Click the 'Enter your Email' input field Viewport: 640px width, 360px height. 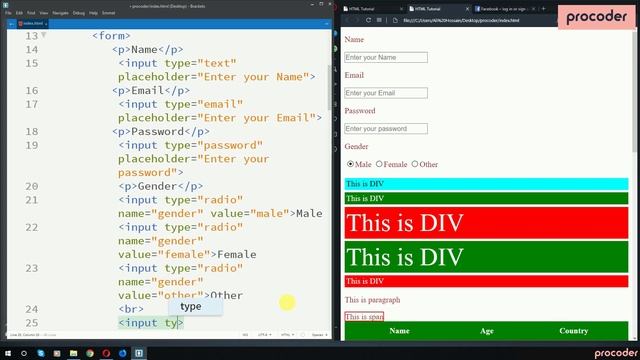click(x=386, y=93)
